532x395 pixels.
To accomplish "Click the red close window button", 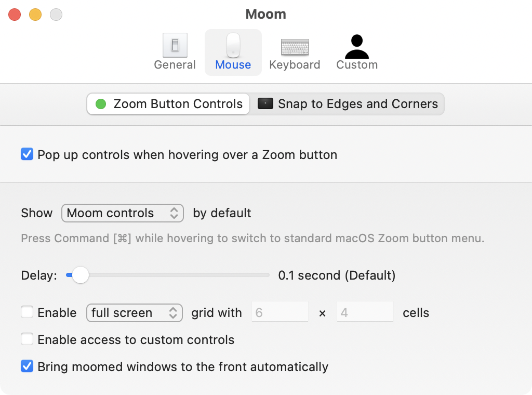I will tap(15, 15).
